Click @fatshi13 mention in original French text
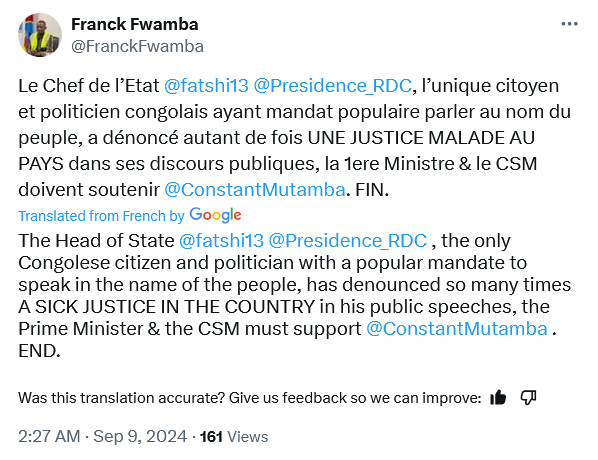This screenshot has height=460, width=598. (206, 86)
